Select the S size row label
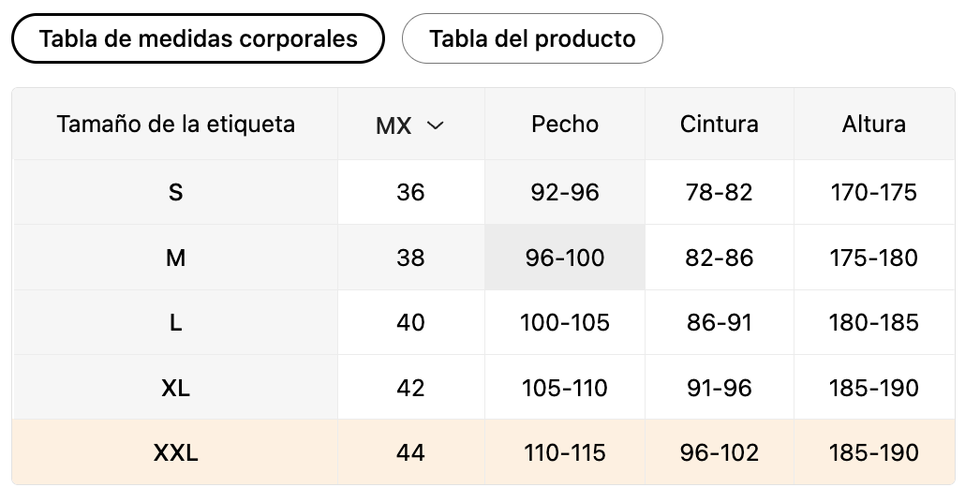Screen dimensions: 980x502 [x=175, y=192]
